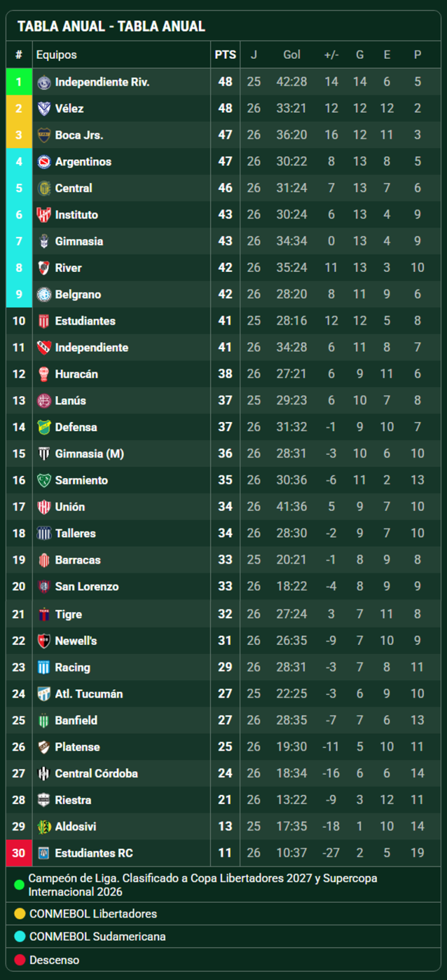Screen dimensions: 447x980
Task: Click the Newell's team crest
Action: coord(44,641)
